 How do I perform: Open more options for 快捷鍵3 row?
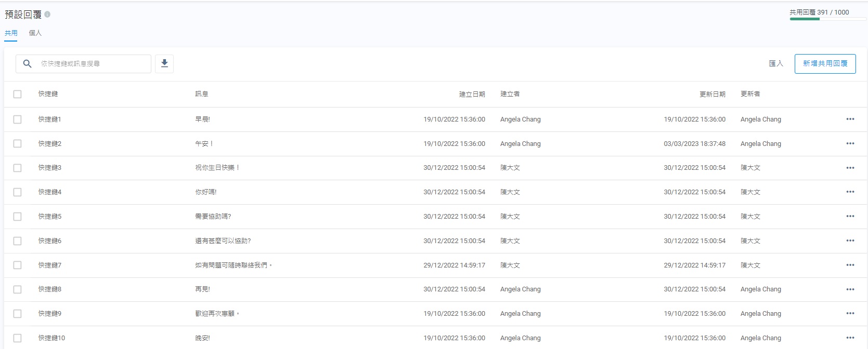click(850, 168)
